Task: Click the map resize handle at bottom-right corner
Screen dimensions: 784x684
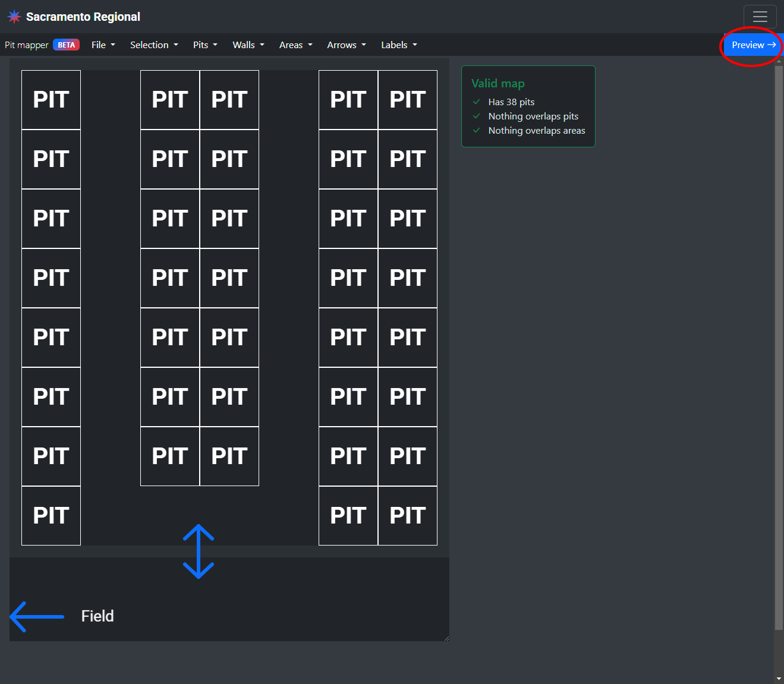Action: tap(446, 638)
